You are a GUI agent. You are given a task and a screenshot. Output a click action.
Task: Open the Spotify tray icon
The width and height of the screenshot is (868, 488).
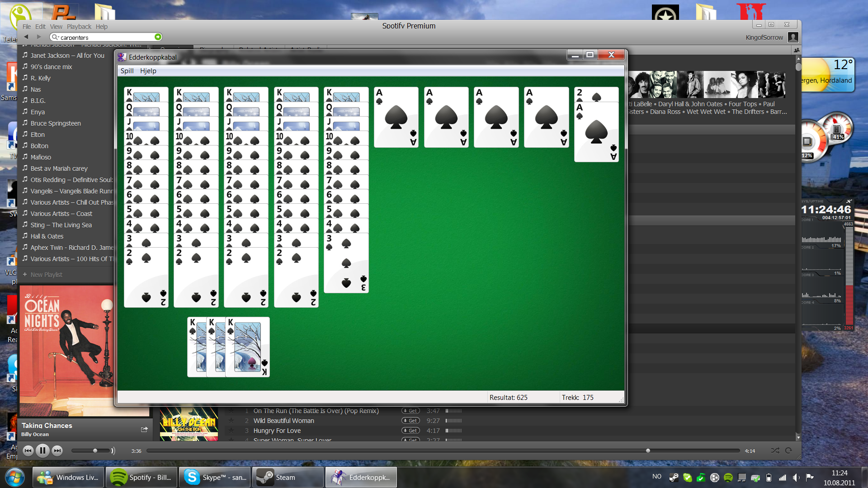728,477
